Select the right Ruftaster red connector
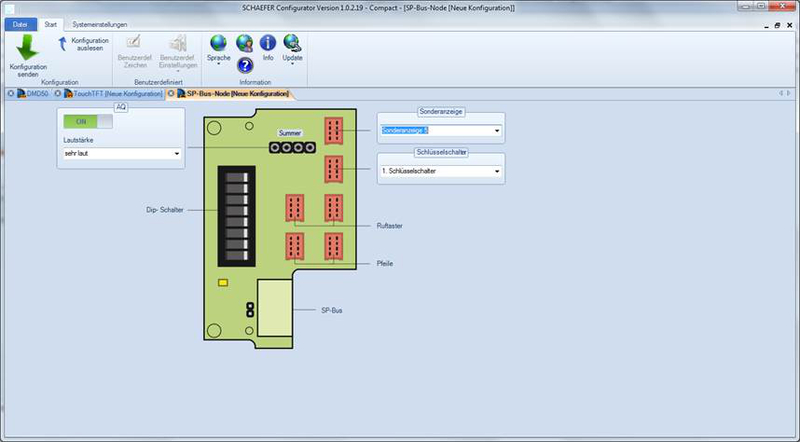The image size is (800, 442). tap(334, 208)
